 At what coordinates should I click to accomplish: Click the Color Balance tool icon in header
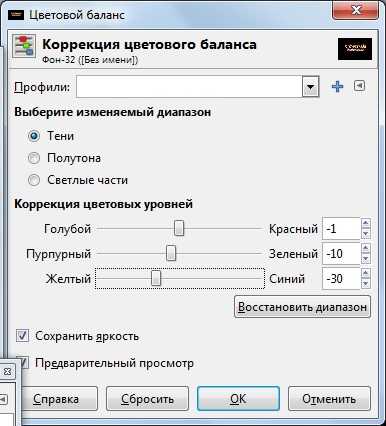[x=24, y=47]
